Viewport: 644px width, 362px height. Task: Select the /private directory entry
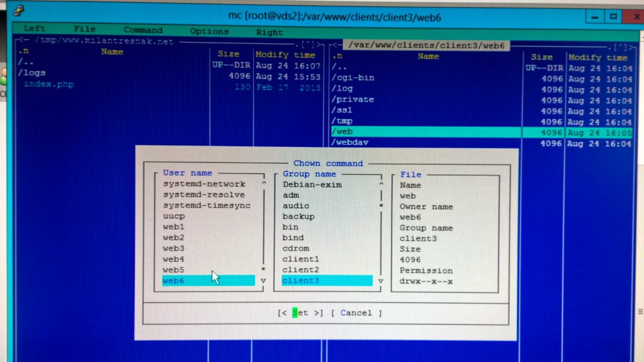point(353,99)
